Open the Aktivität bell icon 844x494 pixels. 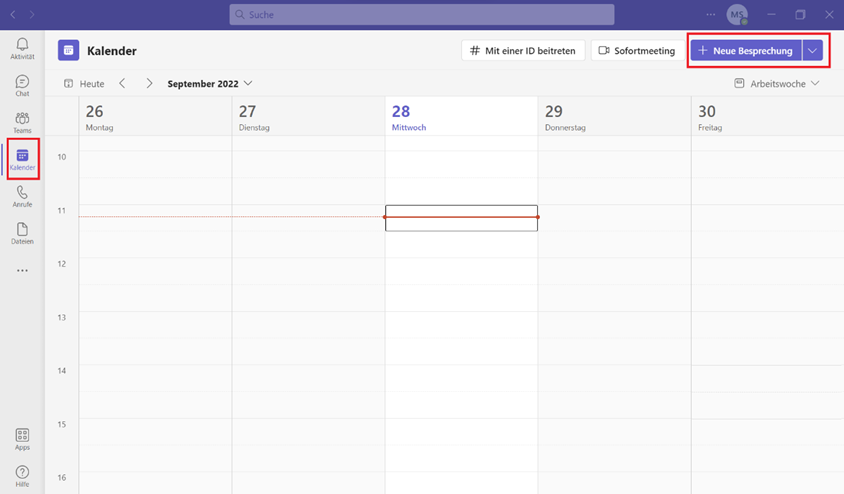tap(22, 48)
